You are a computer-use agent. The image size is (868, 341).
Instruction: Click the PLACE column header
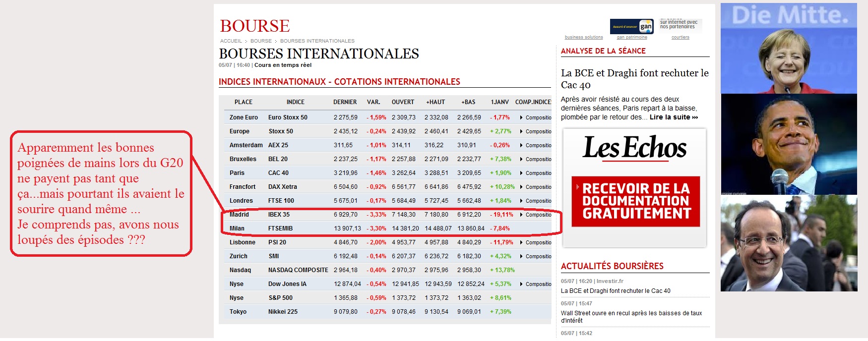tap(244, 102)
